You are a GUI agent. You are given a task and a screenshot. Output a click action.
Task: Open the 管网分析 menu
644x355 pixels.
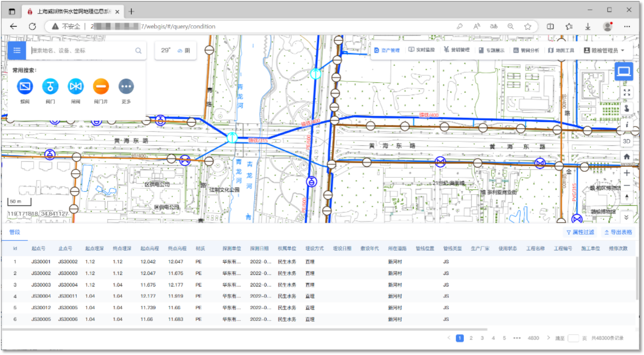526,50
